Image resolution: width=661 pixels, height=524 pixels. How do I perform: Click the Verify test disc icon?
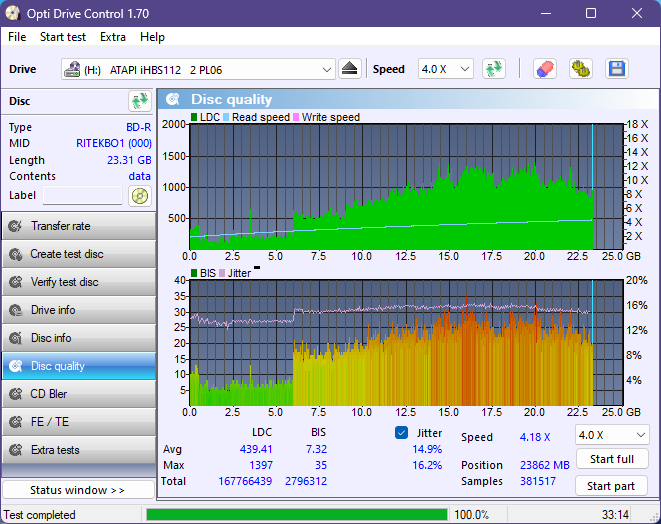coord(16,282)
